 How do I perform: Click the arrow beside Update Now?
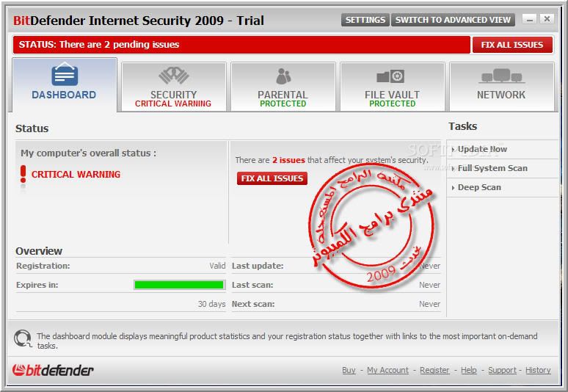click(453, 149)
